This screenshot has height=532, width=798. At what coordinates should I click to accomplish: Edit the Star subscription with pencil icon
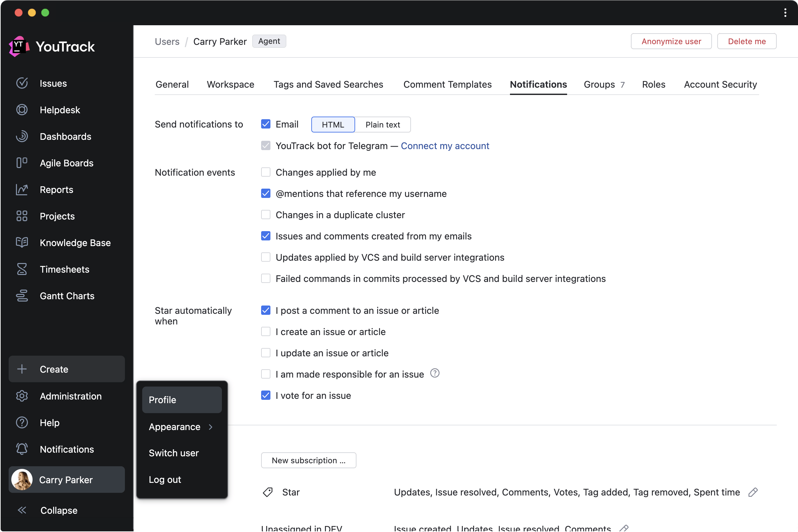point(752,492)
